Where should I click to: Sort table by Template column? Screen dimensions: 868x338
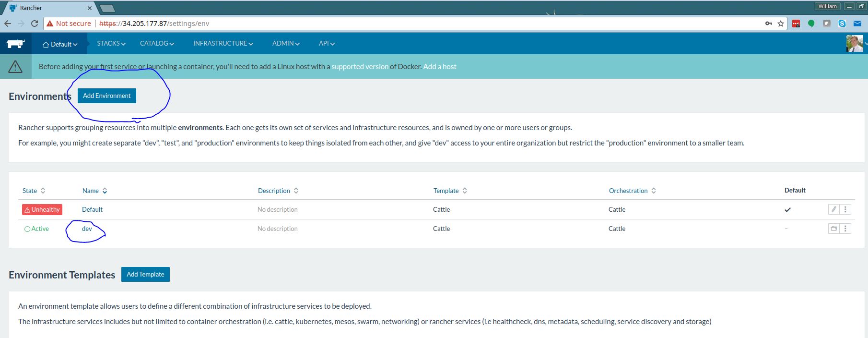[x=450, y=191]
